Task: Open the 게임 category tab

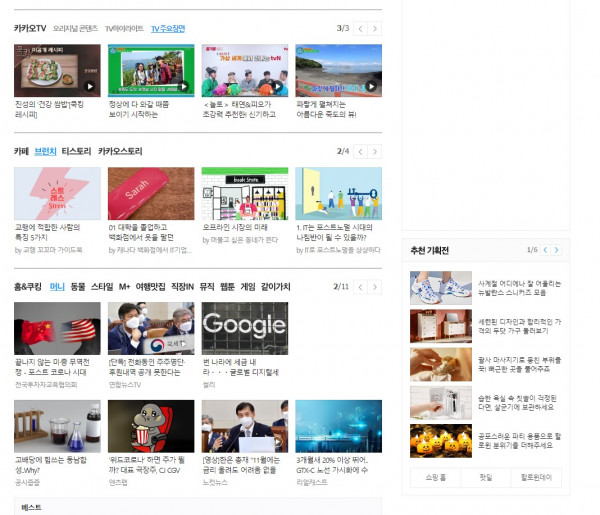Action: tap(248, 287)
